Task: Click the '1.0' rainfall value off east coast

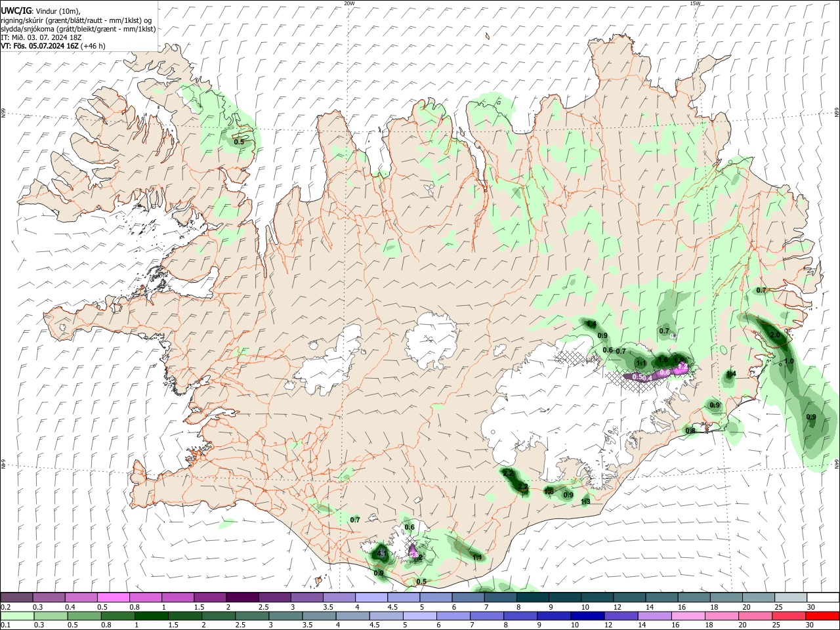Action: tap(789, 362)
